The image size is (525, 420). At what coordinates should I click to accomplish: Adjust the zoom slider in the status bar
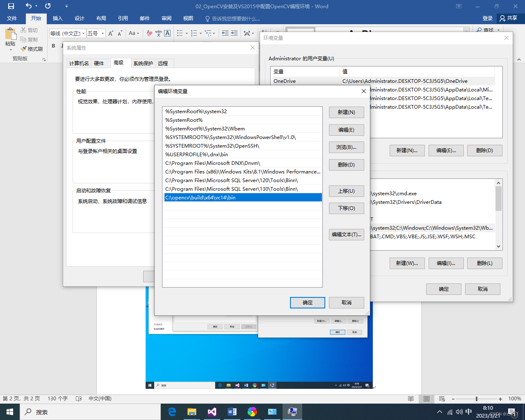pyautogui.click(x=477, y=398)
